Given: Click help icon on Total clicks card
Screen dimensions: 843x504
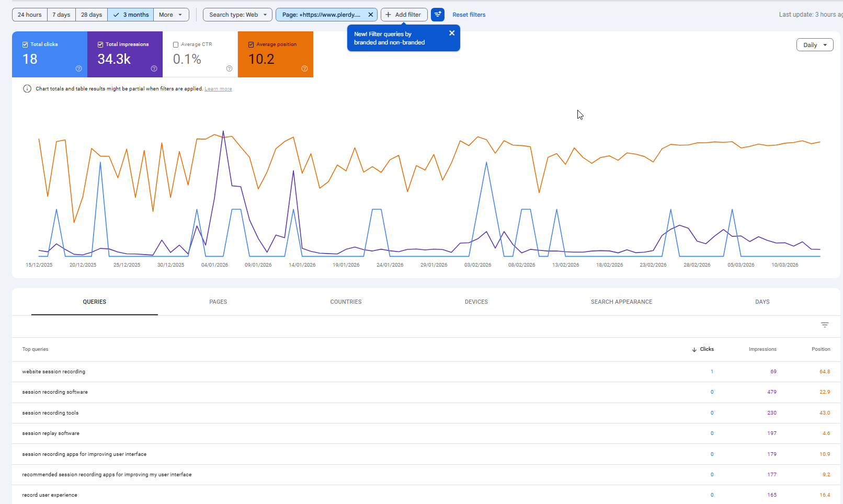Looking at the screenshot, I should [79, 68].
